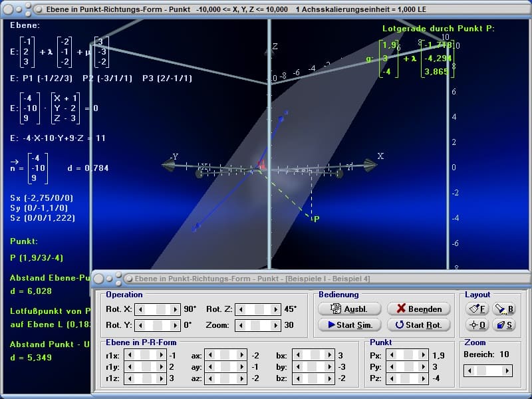
Task: Click the distance value "d = 5,349"
Action: click(31, 358)
